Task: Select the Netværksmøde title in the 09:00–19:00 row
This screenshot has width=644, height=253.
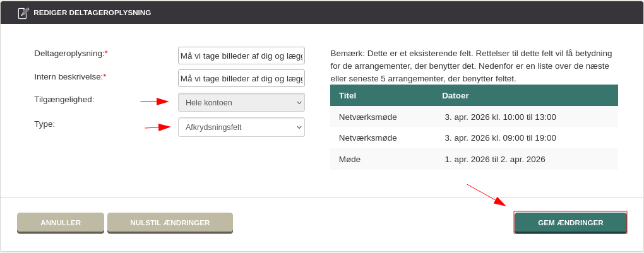Action: coord(367,138)
